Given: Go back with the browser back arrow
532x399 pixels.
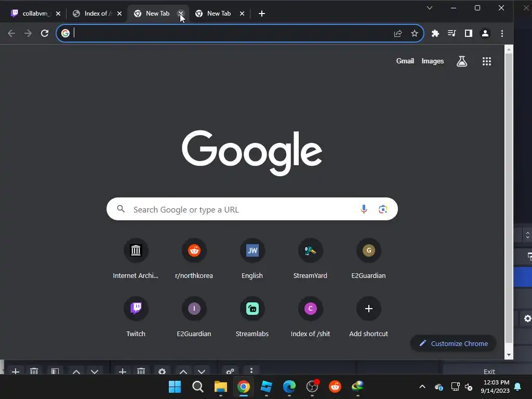Looking at the screenshot, I should 11,33.
